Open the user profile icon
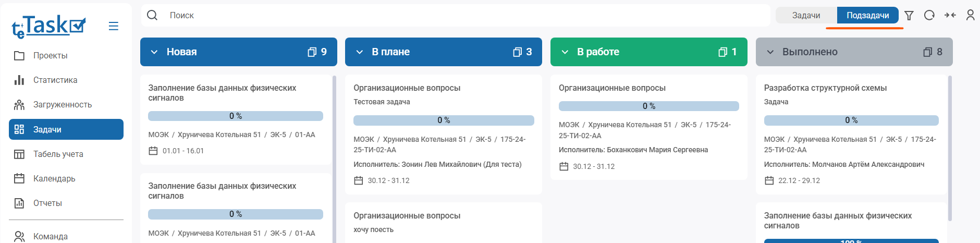This screenshot has height=243, width=980. tap(970, 16)
